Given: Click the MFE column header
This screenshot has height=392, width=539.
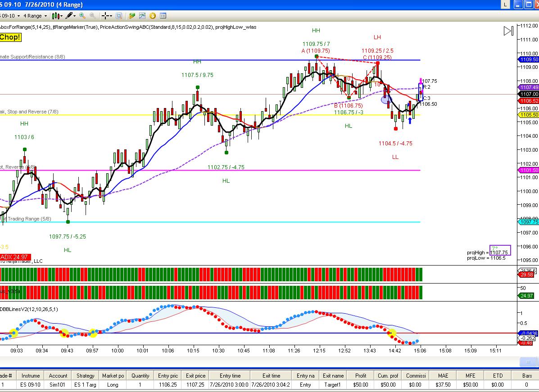Looking at the screenshot, I should point(471,375).
